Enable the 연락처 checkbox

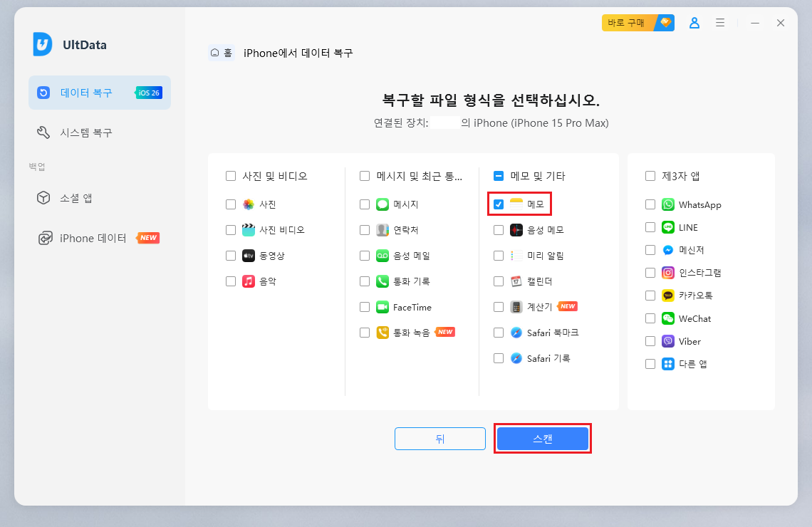click(365, 230)
